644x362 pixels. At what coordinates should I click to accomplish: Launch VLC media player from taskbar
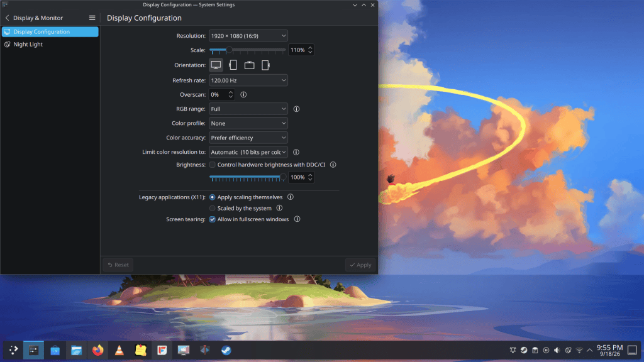point(119,350)
